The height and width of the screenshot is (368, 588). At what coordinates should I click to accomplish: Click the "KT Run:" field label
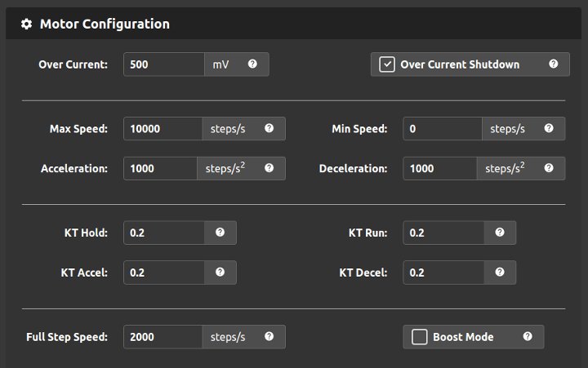tap(367, 233)
